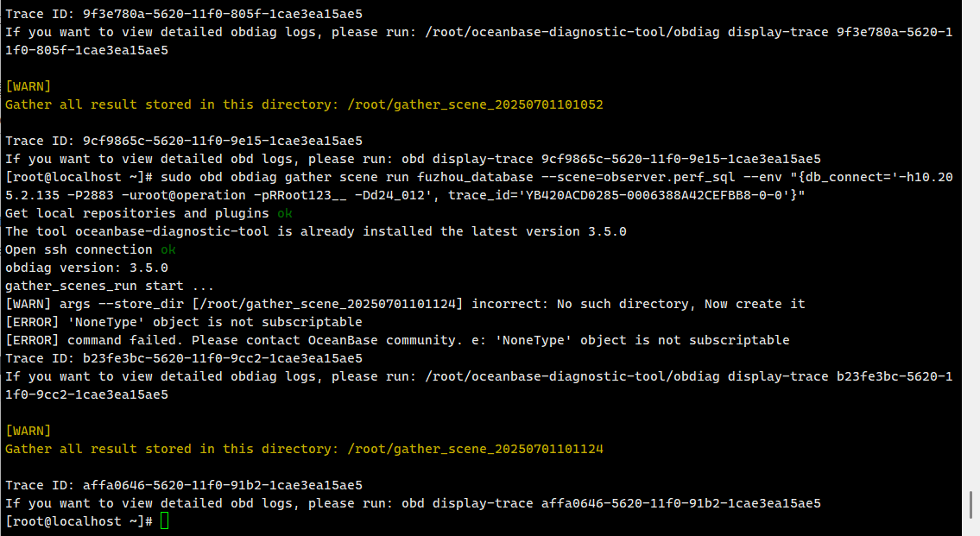The width and height of the screenshot is (980, 536).
Task: Click the last '[root@localhost ~]#' prompt text
Action: pyautogui.click(x=79, y=521)
